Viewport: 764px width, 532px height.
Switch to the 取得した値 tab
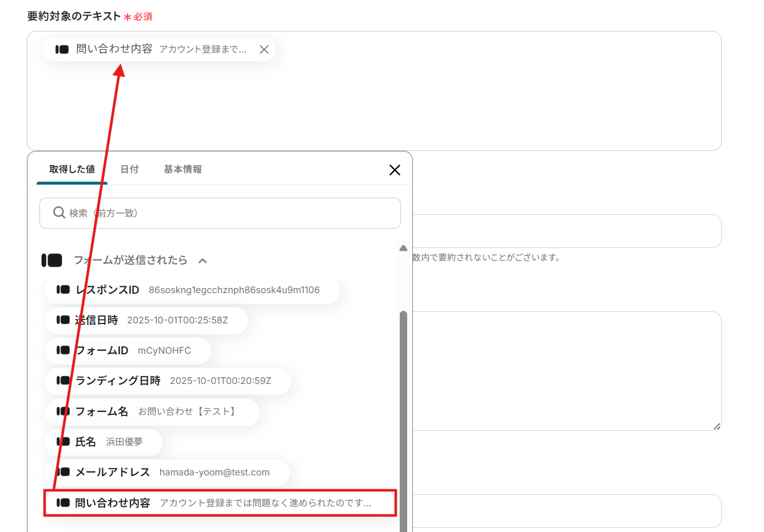pyautogui.click(x=72, y=169)
